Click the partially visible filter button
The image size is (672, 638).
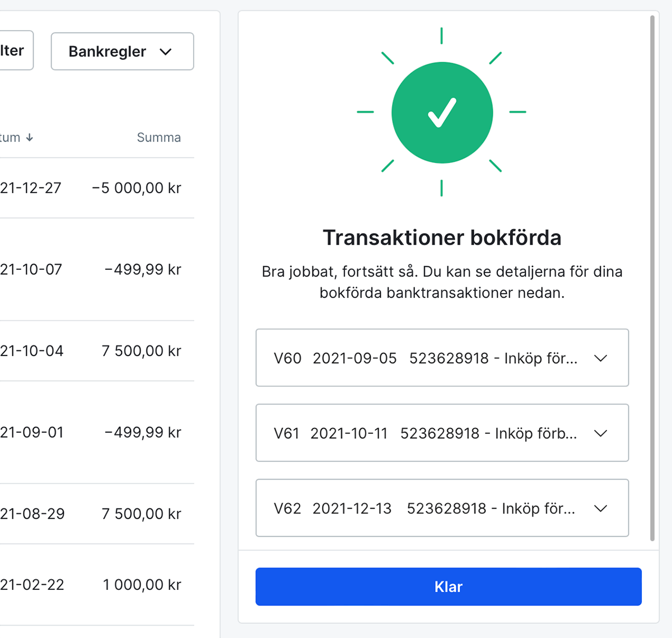pyautogui.click(x=14, y=51)
